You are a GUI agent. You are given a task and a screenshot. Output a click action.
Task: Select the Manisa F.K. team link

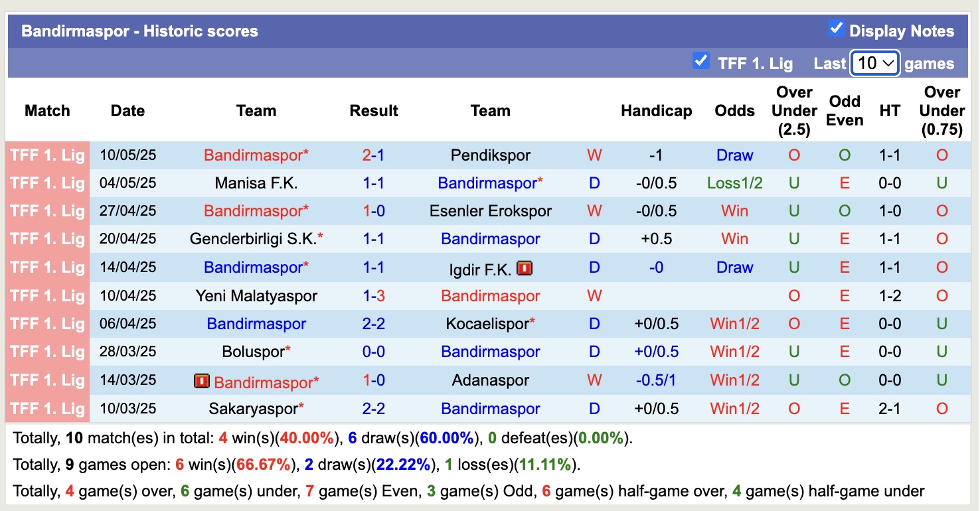click(256, 183)
